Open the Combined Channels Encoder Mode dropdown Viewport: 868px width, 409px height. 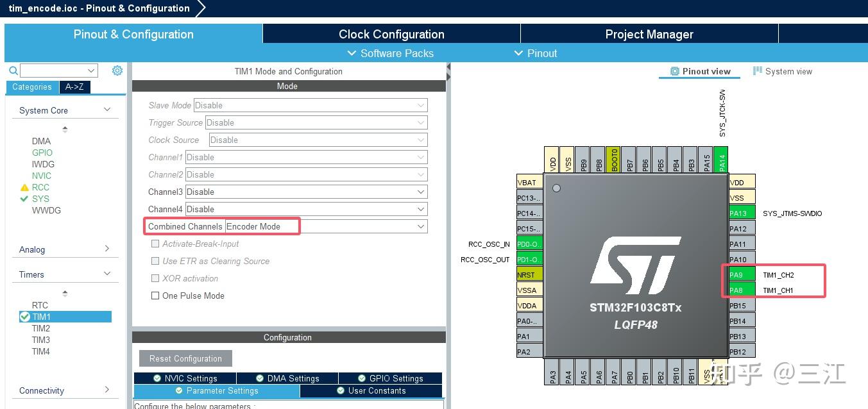click(x=420, y=226)
